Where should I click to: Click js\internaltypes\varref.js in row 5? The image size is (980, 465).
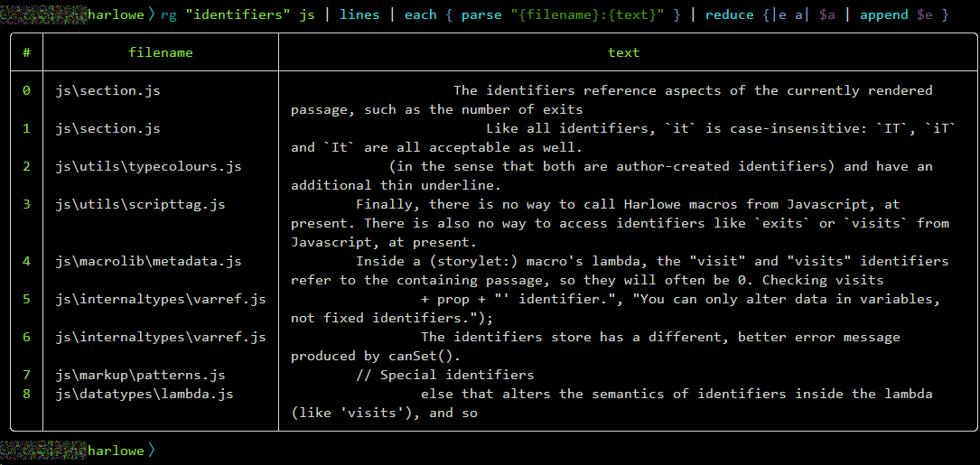pyautogui.click(x=161, y=299)
